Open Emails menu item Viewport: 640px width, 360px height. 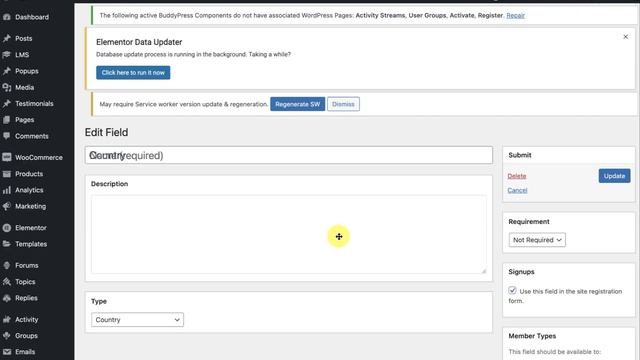click(x=25, y=351)
